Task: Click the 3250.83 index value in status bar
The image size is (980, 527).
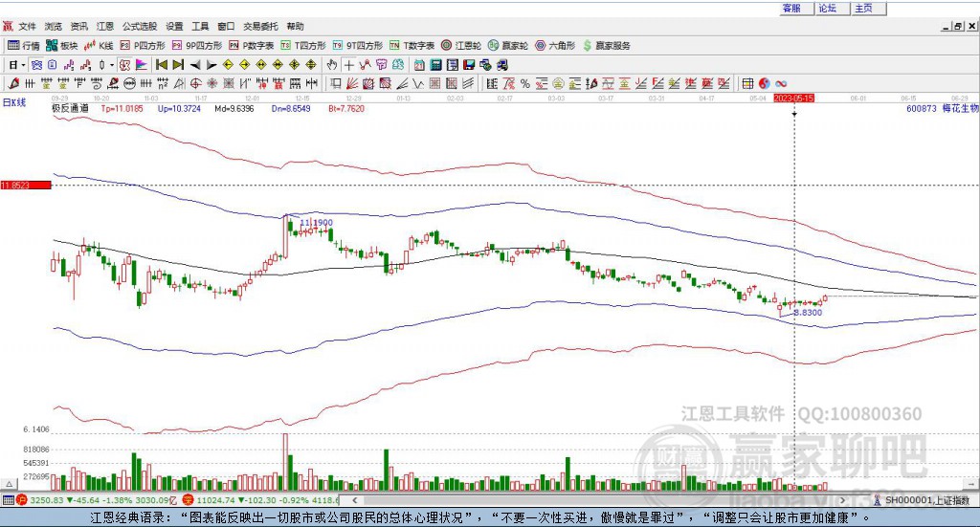Action: 46,500
